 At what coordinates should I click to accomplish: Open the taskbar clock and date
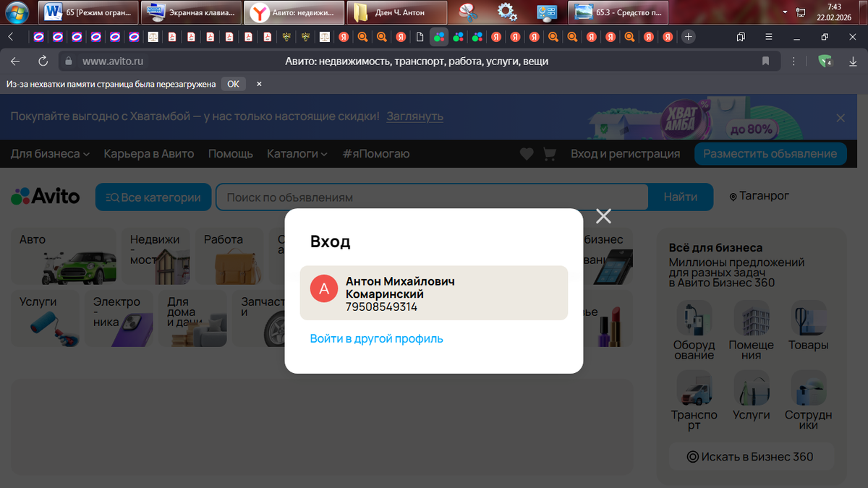[x=834, y=12]
